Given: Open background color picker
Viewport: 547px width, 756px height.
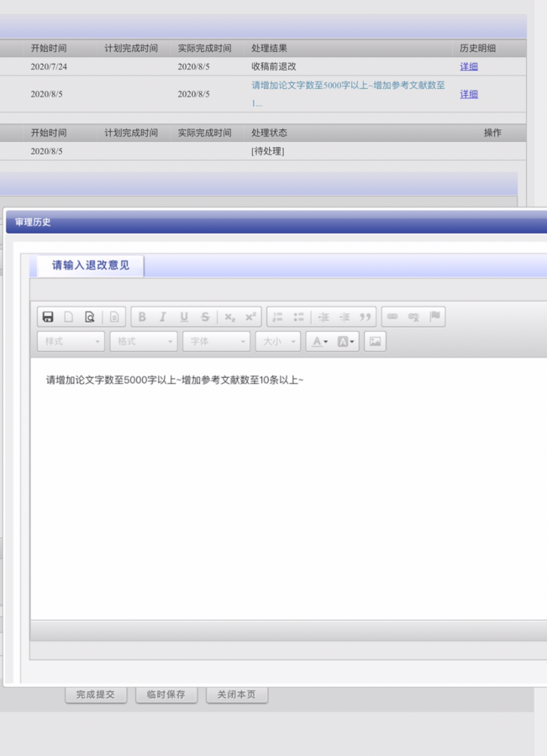Looking at the screenshot, I should (345, 341).
